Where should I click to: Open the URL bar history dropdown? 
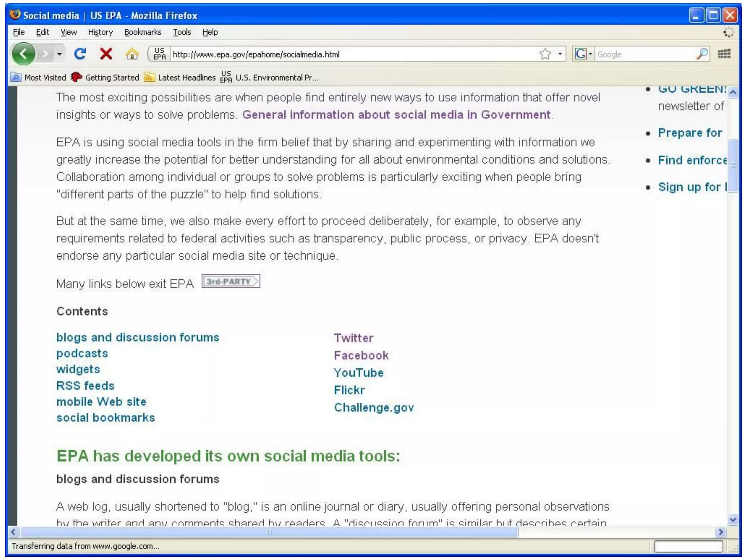click(x=560, y=54)
